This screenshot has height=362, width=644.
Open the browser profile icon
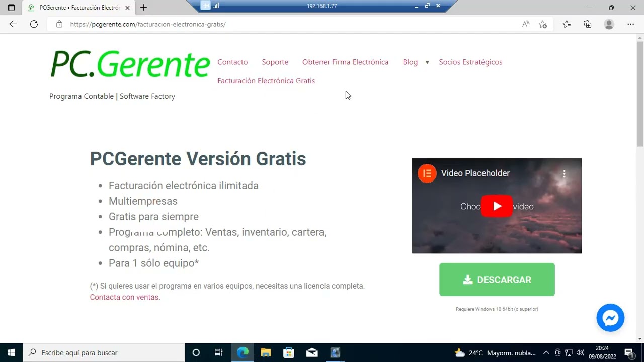pos(609,24)
